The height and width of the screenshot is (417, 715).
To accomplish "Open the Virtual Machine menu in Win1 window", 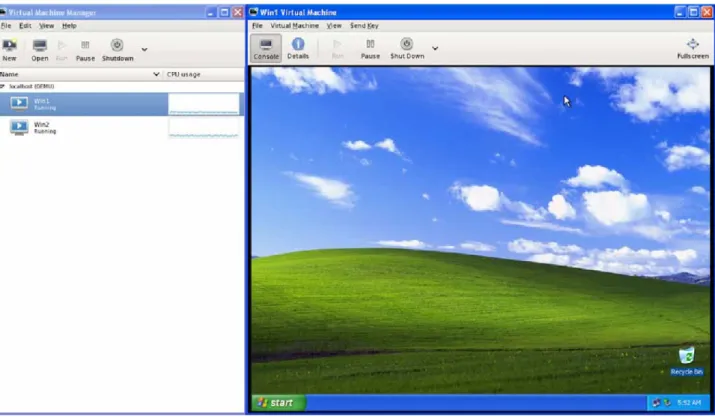I will coord(295,26).
